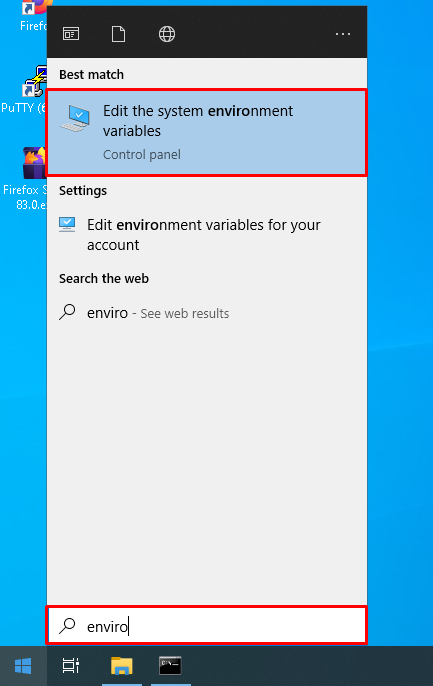Open the Windows Start button

pyautogui.click(x=23, y=666)
